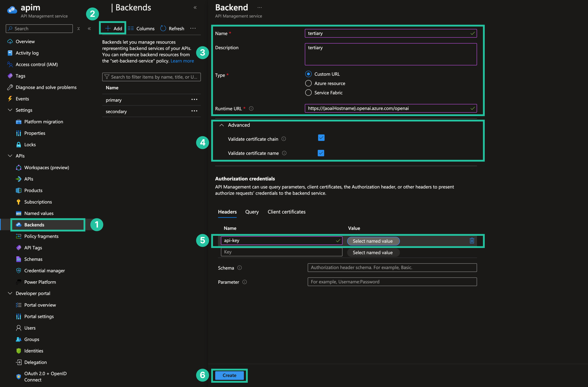Click the APIs icon under the APIs section
Image resolution: width=588 pixels, height=387 pixels.
coord(19,179)
